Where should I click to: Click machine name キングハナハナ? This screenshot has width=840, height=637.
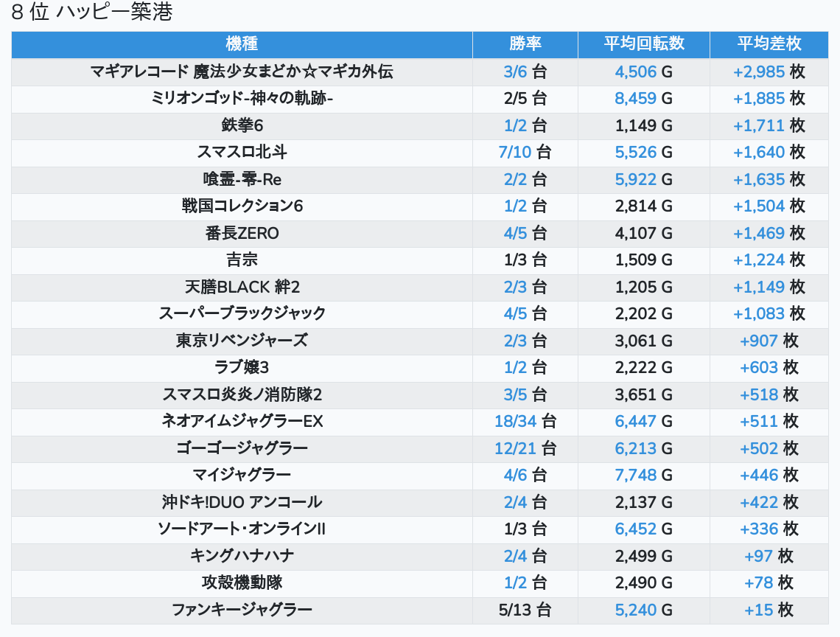click(242, 556)
